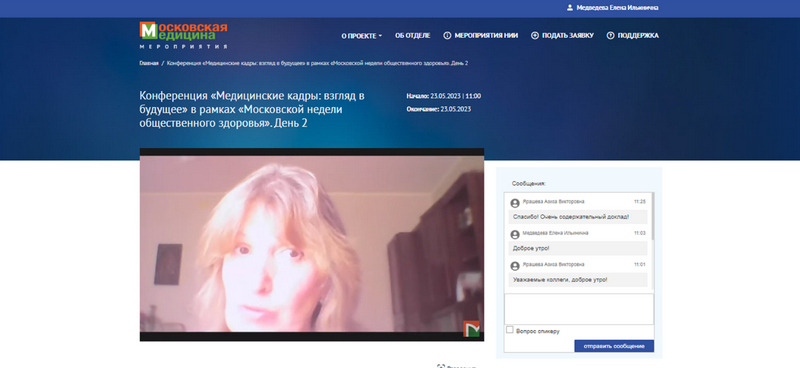Click the question icon before ПОДДЕРЖКА

[610, 36]
